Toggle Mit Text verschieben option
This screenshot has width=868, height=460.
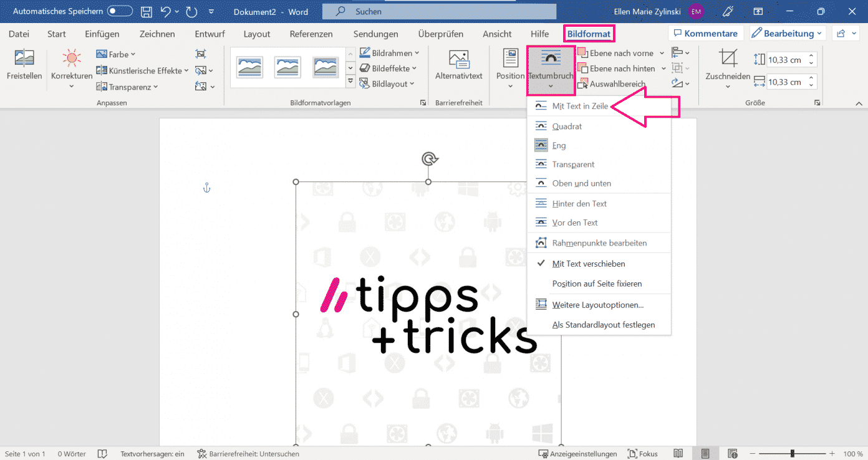coord(588,264)
